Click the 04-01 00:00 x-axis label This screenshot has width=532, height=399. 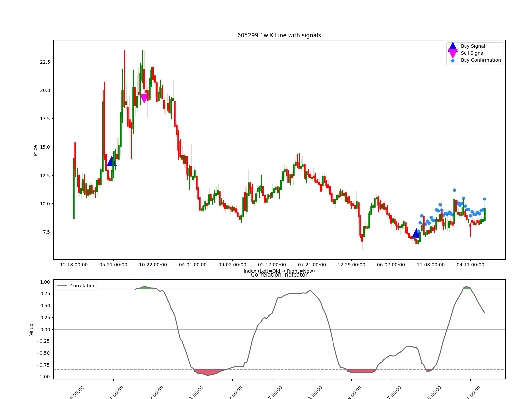193,265
